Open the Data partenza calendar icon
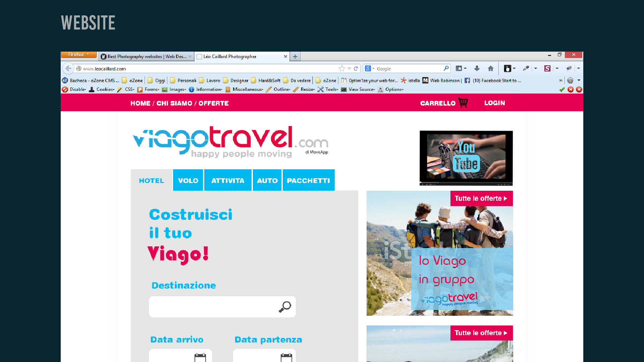The width and height of the screenshot is (644, 362). (286, 357)
